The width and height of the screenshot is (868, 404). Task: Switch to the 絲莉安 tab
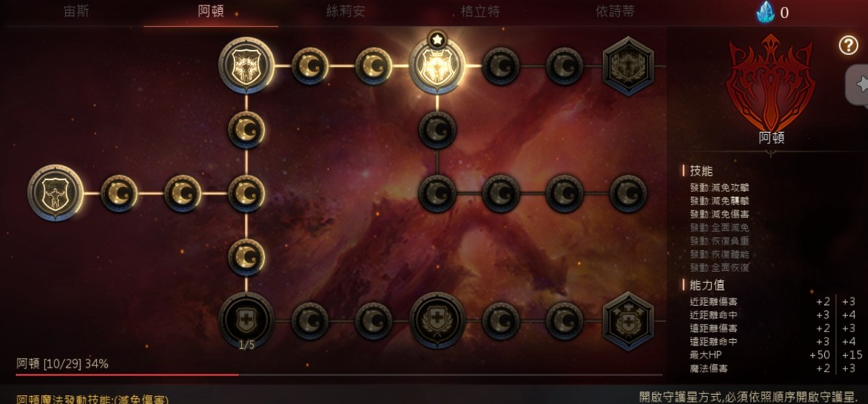346,11
